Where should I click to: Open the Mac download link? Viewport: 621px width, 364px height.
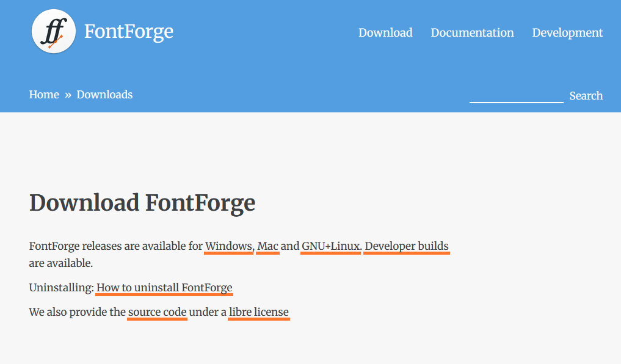pyautogui.click(x=267, y=246)
